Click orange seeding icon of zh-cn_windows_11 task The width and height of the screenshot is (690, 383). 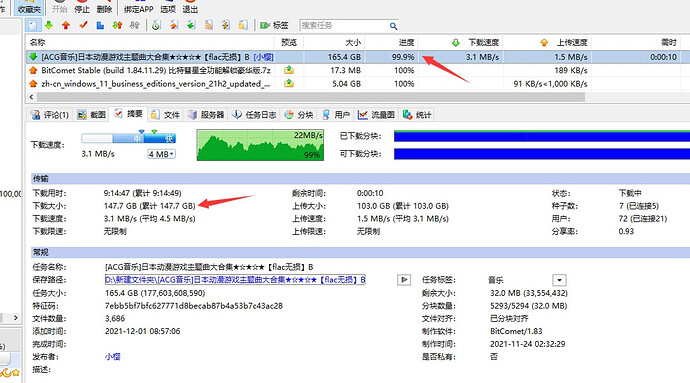coord(33,83)
